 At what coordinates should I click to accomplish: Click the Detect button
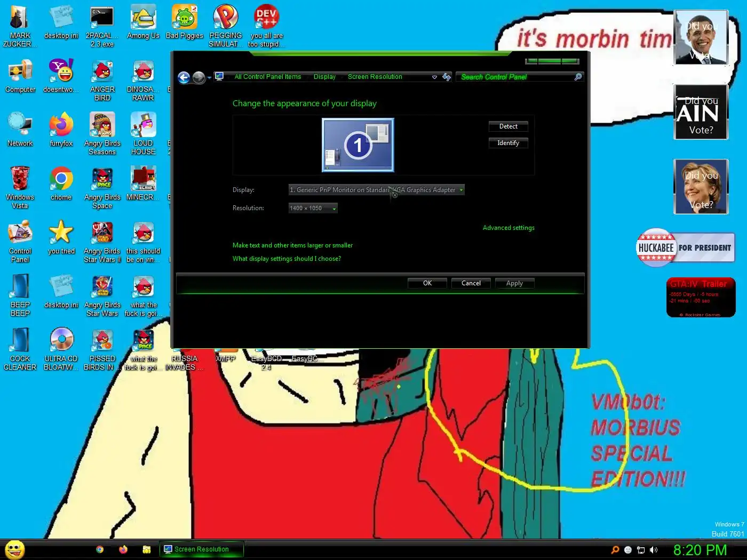(x=508, y=126)
